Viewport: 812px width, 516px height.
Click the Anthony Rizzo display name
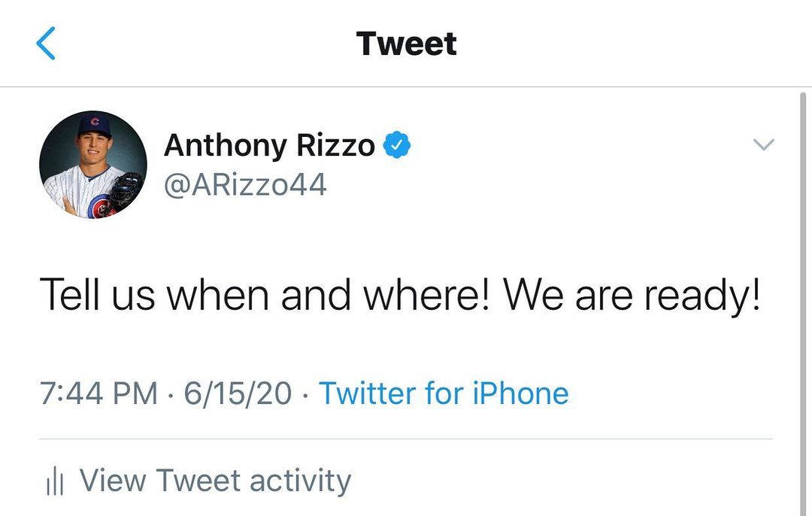click(269, 145)
